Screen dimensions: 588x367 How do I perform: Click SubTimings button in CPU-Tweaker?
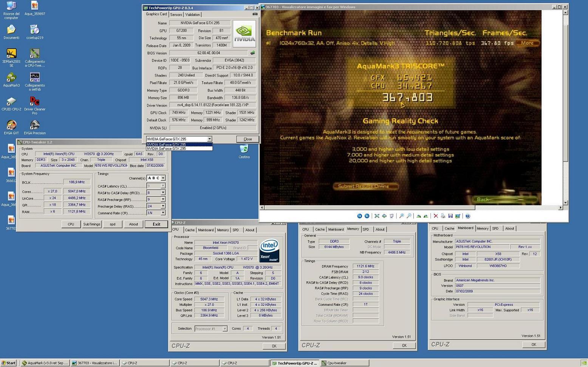pos(92,224)
